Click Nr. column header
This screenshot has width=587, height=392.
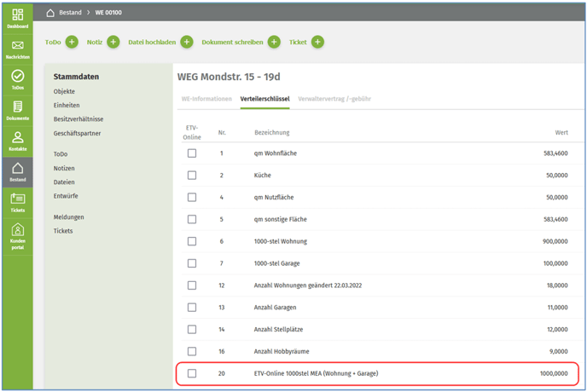tap(222, 132)
